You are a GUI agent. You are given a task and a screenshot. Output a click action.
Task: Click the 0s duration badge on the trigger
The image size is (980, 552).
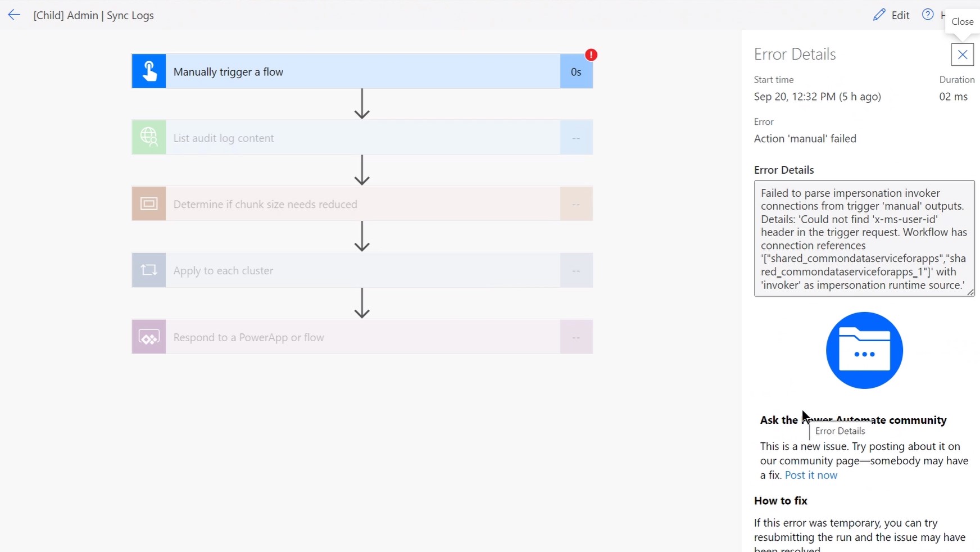[x=576, y=71]
